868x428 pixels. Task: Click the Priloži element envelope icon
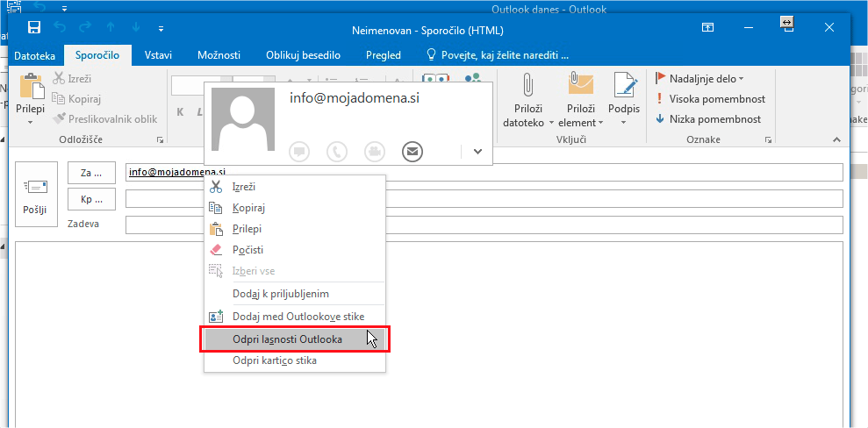[x=581, y=85]
